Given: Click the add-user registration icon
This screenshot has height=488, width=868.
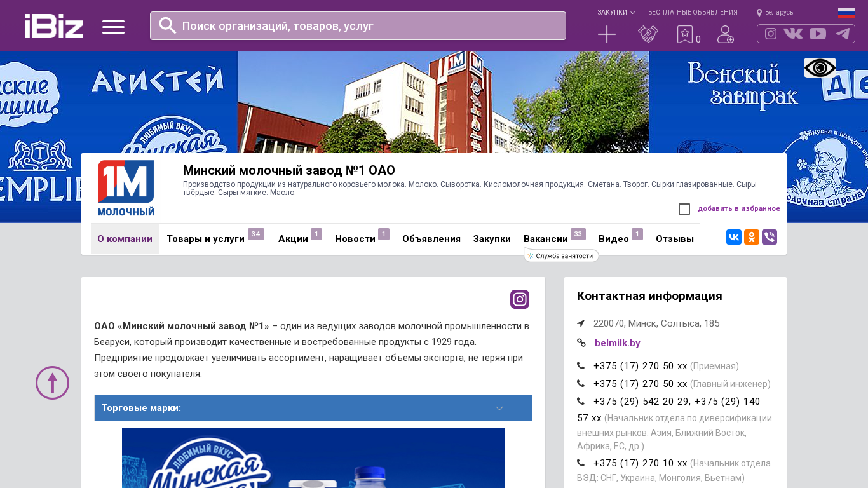Looking at the screenshot, I should point(726,34).
